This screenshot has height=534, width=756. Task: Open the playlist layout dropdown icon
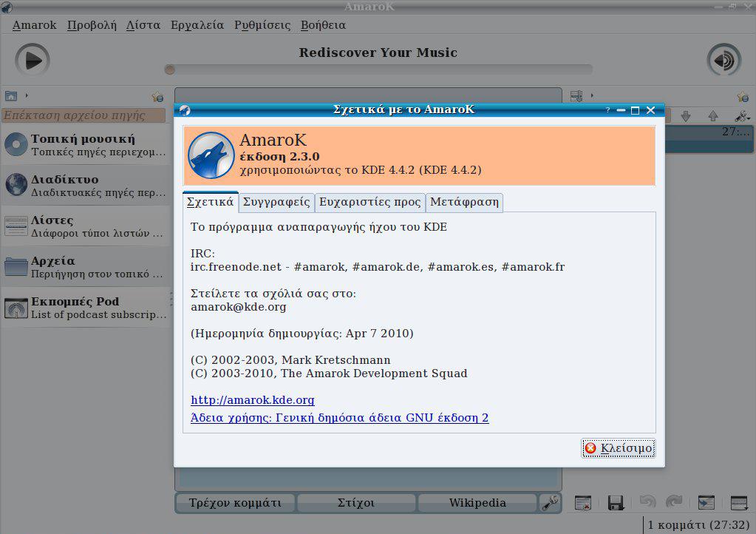point(739,503)
